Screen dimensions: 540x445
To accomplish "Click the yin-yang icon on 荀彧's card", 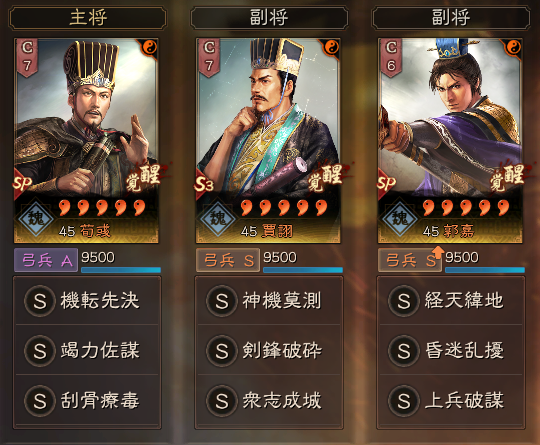I will click(x=149, y=47).
